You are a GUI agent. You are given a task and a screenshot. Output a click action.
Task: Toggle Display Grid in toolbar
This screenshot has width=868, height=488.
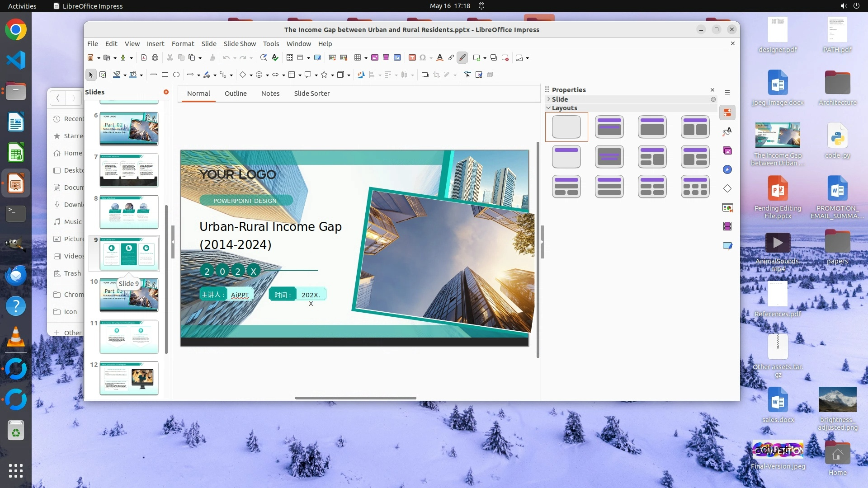[x=290, y=58]
